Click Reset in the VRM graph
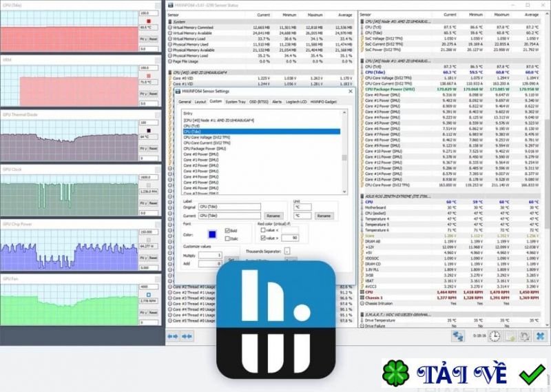This screenshot has width=551, height=392. (x=153, y=94)
